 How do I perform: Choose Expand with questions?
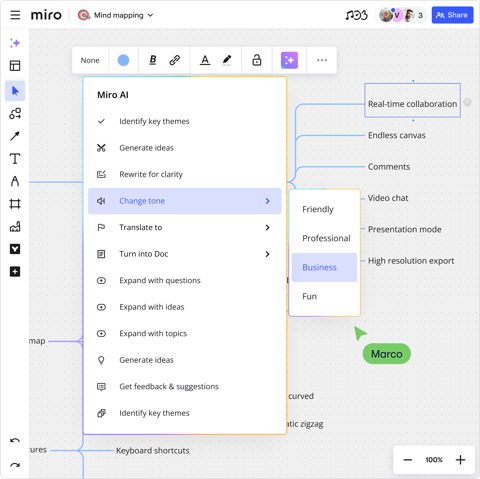tap(185, 281)
